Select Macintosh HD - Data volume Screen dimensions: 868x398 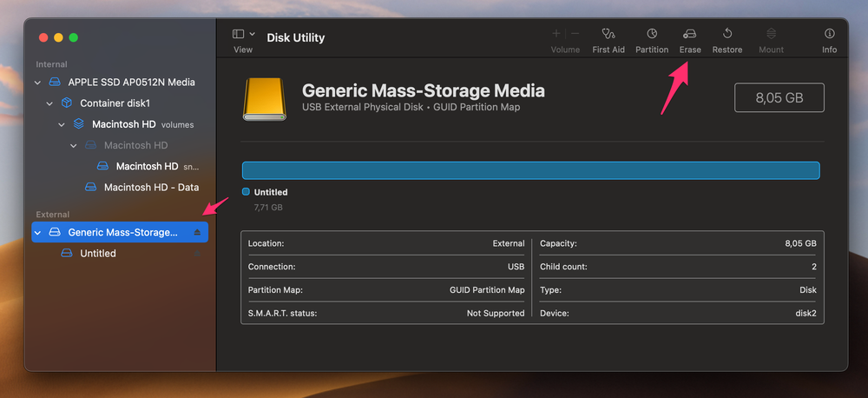pyautogui.click(x=151, y=187)
